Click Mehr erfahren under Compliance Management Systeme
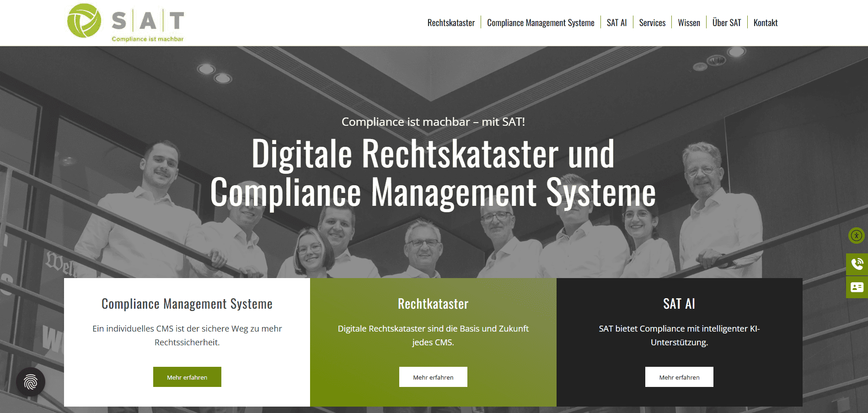Screen dimensions: 868x413 (187, 377)
